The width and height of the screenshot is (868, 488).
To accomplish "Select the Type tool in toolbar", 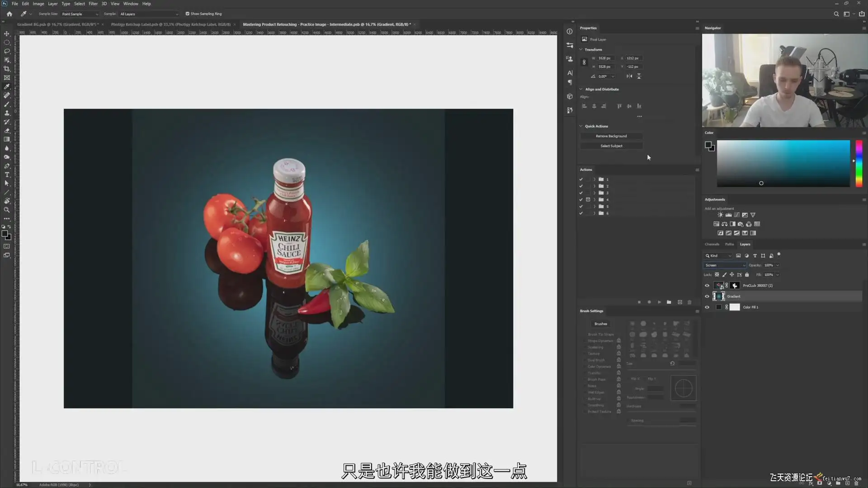I will (7, 175).
